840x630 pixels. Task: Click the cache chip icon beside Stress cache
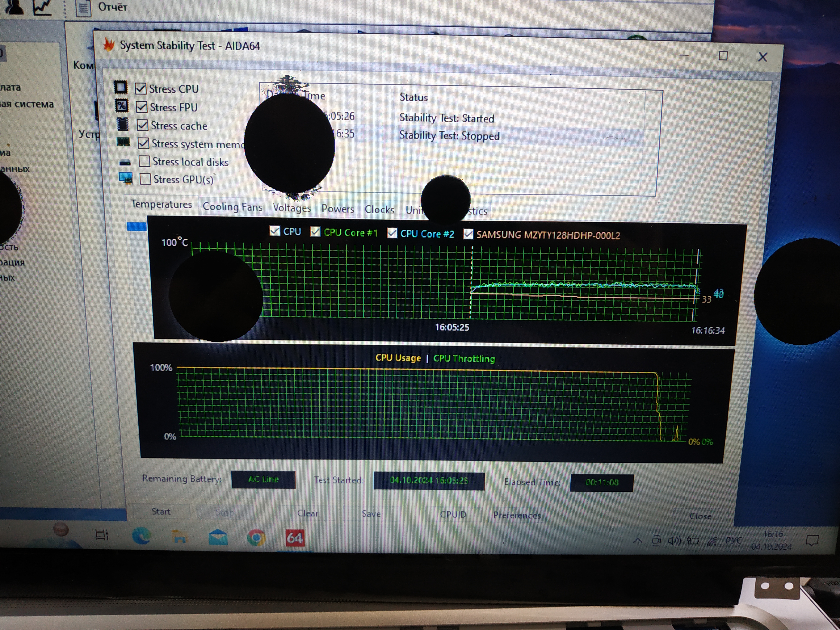(x=123, y=124)
